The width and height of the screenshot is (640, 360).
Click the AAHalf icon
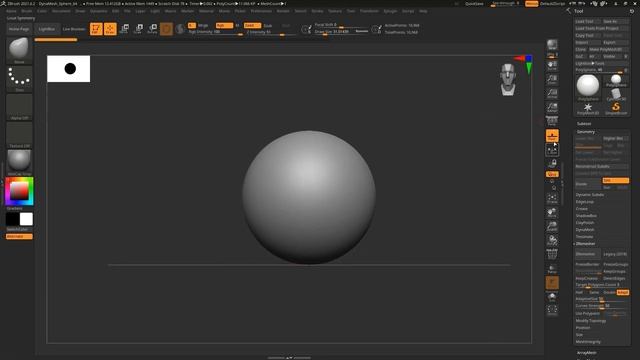point(552,107)
